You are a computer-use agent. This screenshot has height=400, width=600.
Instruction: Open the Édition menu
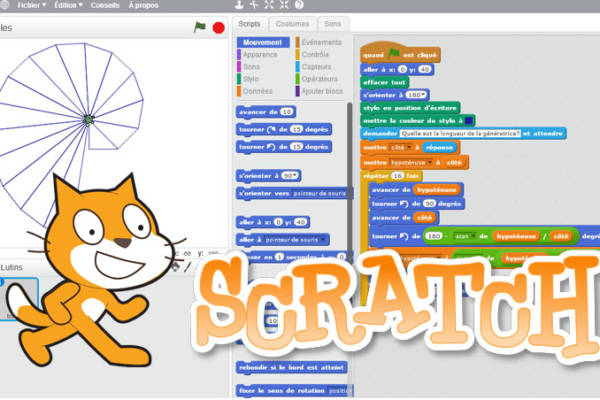coord(68,5)
